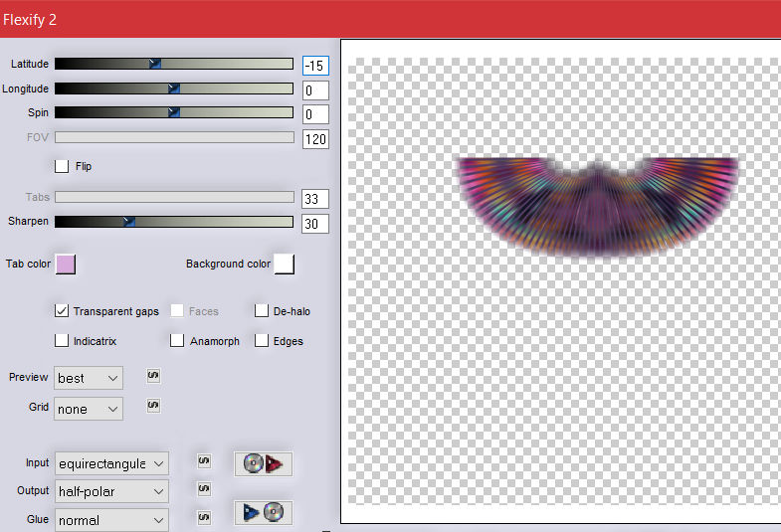Click the Sharpen value field showing 30

[x=315, y=224]
